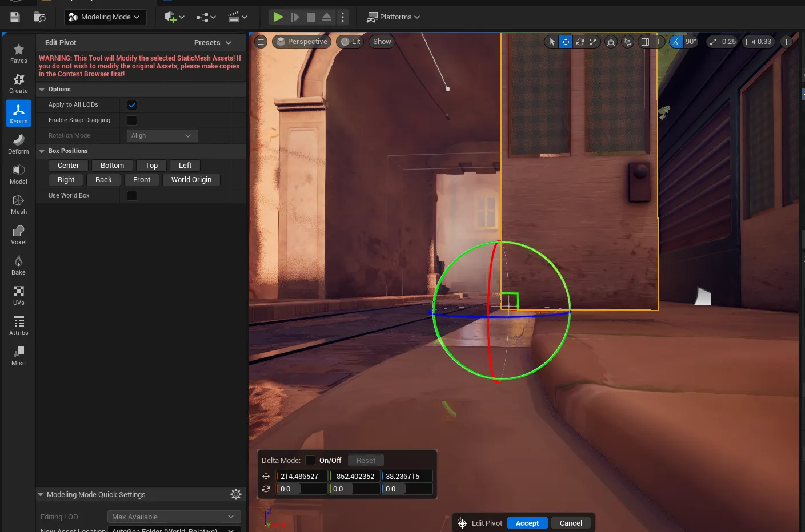
Task: Open the Deform tool category
Action: (18, 144)
